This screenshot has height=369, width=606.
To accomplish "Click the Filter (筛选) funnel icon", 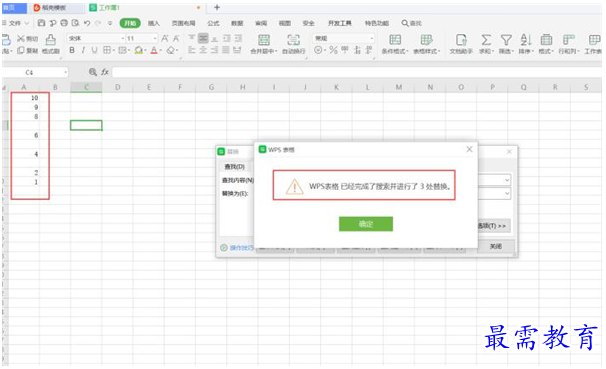I will point(506,40).
